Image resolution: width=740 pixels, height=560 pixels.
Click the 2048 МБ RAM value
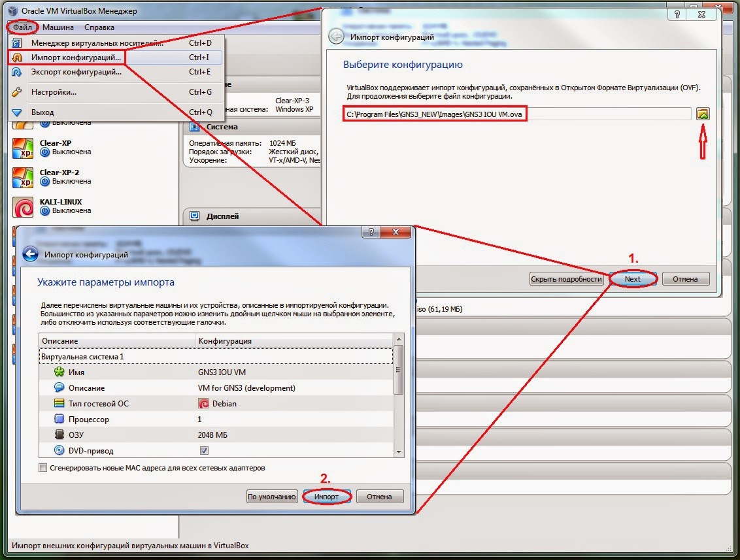coord(212,435)
